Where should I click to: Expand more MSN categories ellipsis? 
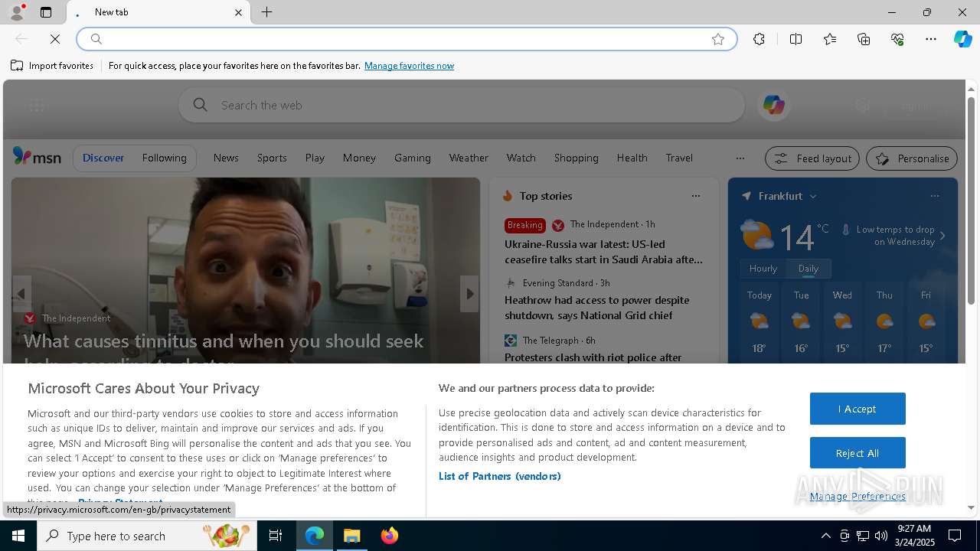click(x=740, y=158)
